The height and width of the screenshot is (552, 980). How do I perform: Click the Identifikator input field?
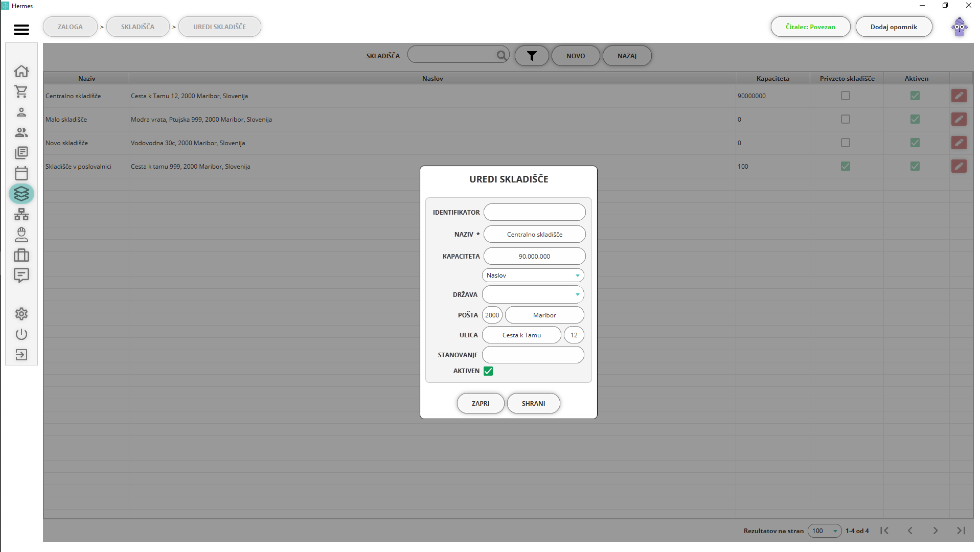click(534, 212)
